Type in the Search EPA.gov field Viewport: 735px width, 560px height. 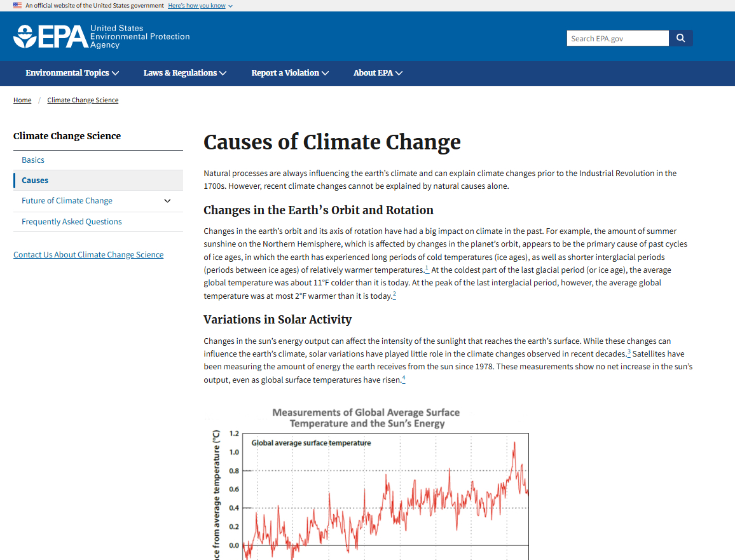click(617, 38)
